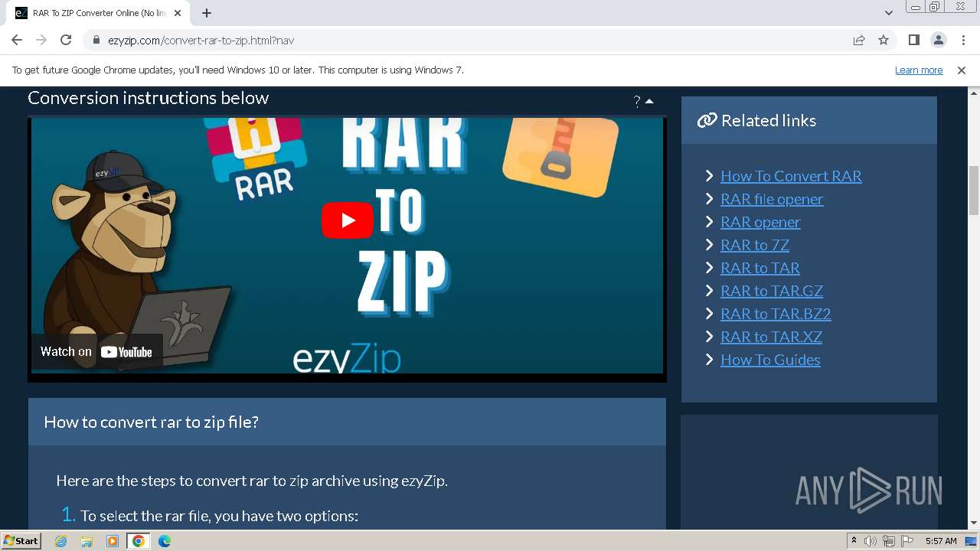The height and width of the screenshot is (551, 980).
Task: Select the RAR To ZIP Converter tab
Action: pyautogui.click(x=98, y=13)
